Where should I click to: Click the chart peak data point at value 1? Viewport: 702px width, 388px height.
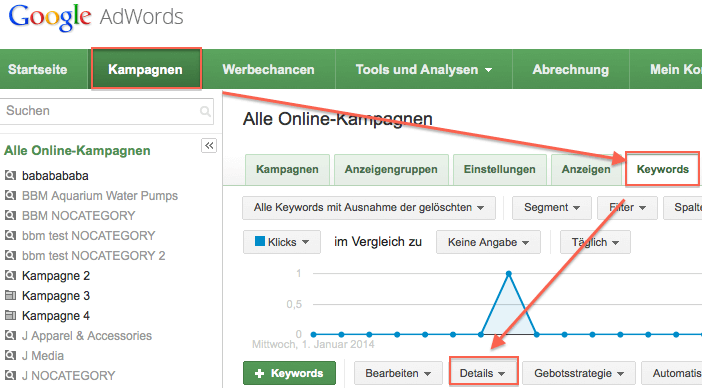(x=509, y=273)
